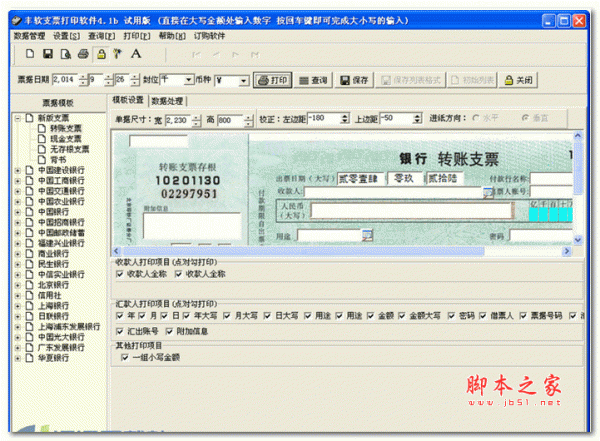The image size is (600, 441).
Task: Click right arrow of preview horizontal scrollbar
Action: [567, 251]
